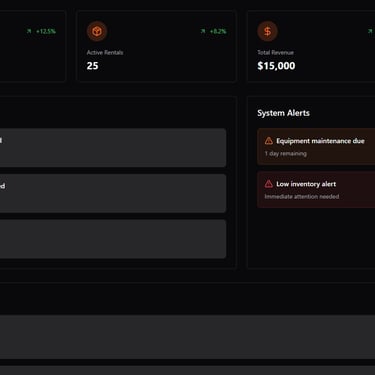
Task: Select the Active Rentals percentage change value
Action: [218, 31]
